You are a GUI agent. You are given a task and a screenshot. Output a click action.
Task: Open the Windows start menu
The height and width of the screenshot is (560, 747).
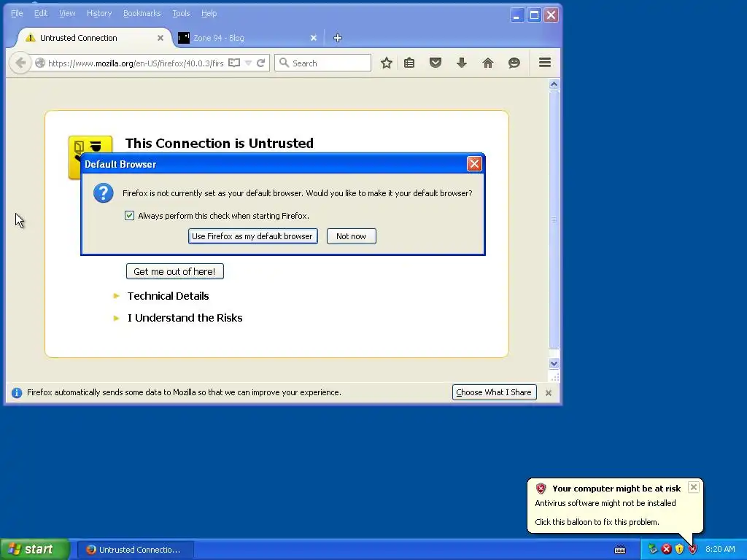pos(34,550)
